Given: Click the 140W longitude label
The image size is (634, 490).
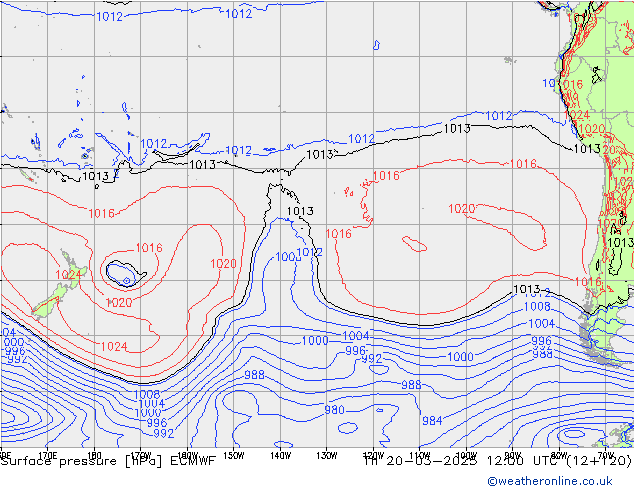Looking at the screenshot, I should click(280, 456).
